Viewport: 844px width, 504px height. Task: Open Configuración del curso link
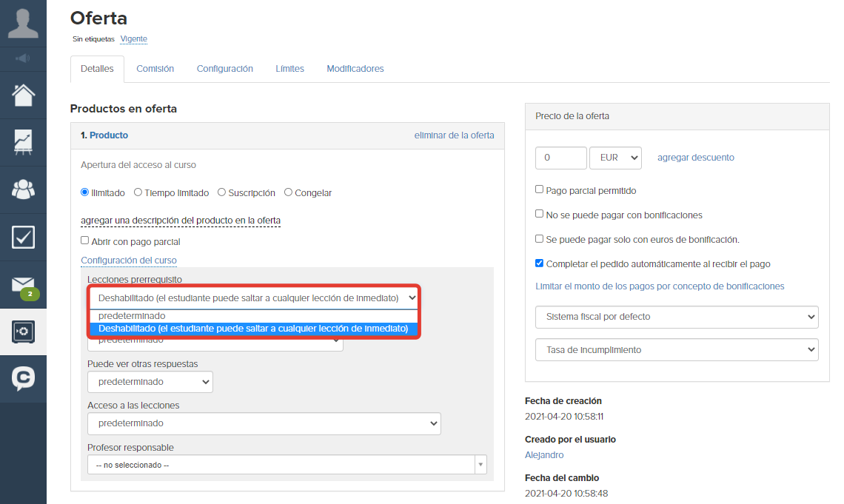click(129, 261)
